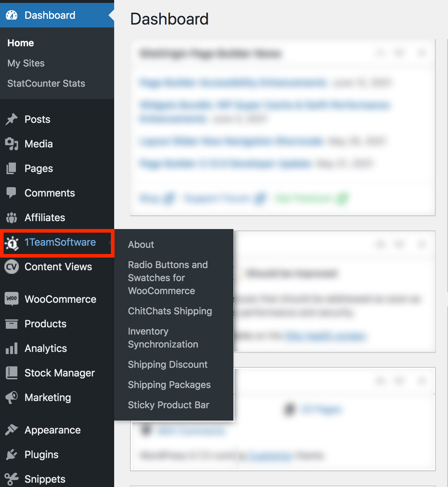Select About from the 1TeamSoftware submenu
The image size is (448, 487).
(141, 245)
